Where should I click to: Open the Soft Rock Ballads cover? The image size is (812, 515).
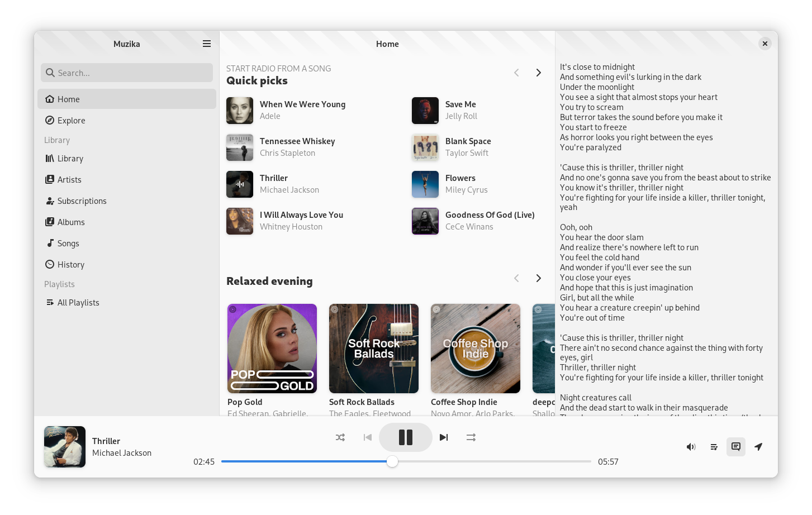(374, 349)
